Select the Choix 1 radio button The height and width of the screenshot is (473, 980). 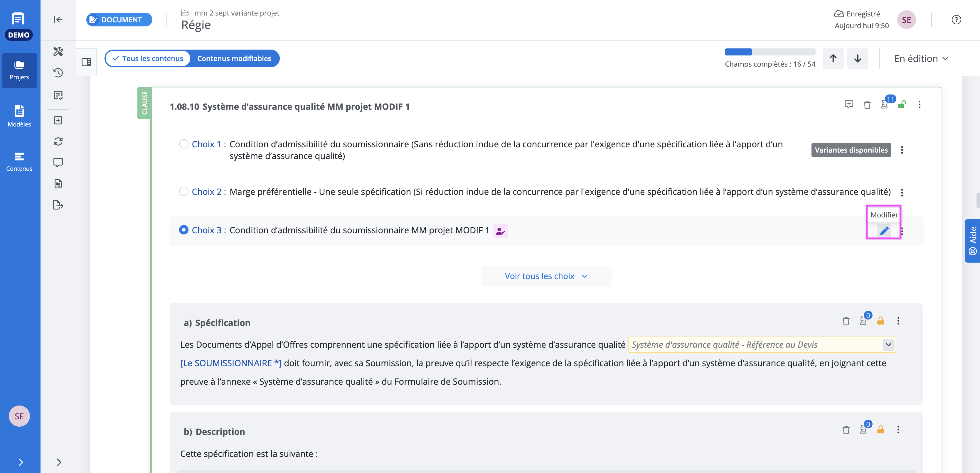pos(183,144)
